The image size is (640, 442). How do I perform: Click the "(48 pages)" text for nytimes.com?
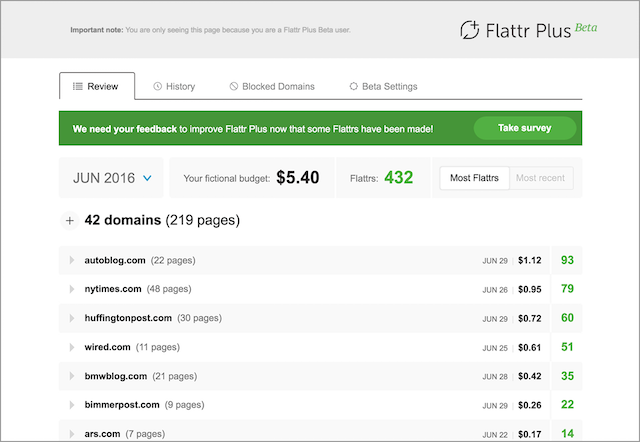pos(169,289)
